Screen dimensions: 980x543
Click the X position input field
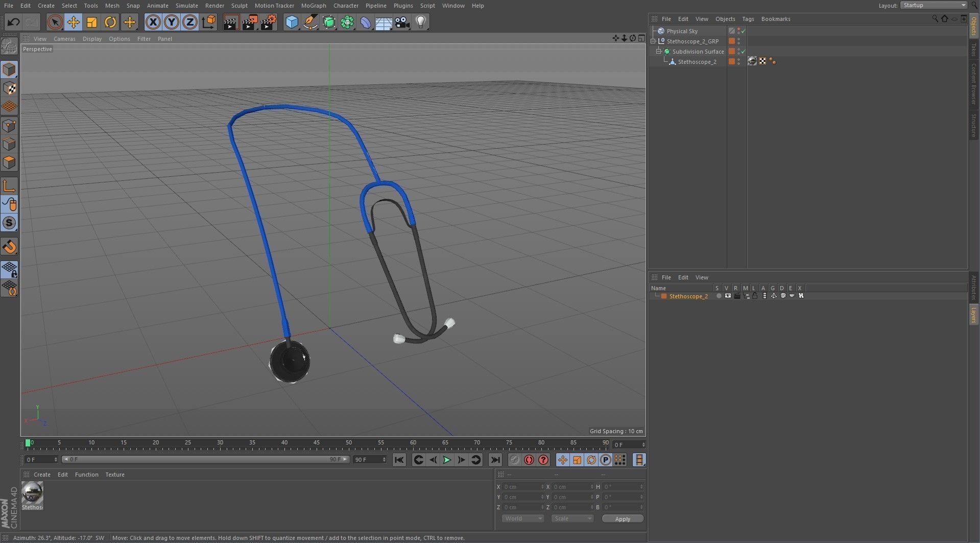pyautogui.click(x=523, y=487)
